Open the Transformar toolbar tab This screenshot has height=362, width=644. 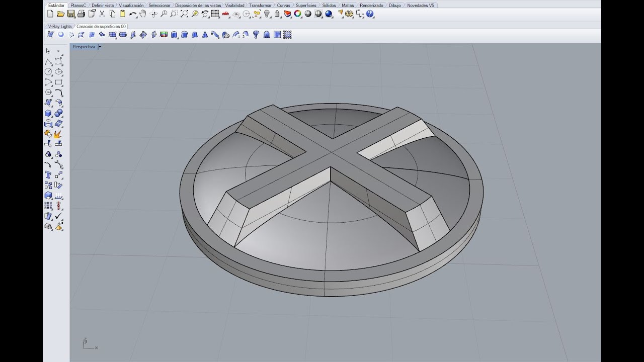260,6
